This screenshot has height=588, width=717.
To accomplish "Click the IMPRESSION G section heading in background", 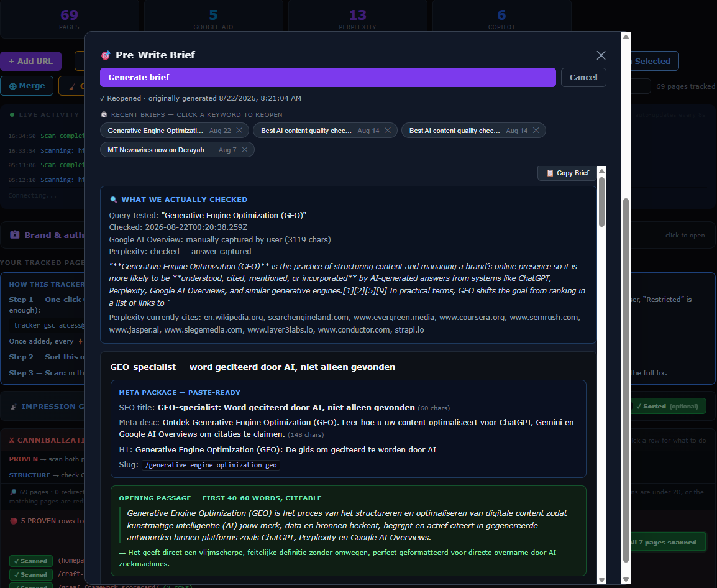I will pyautogui.click(x=48, y=407).
